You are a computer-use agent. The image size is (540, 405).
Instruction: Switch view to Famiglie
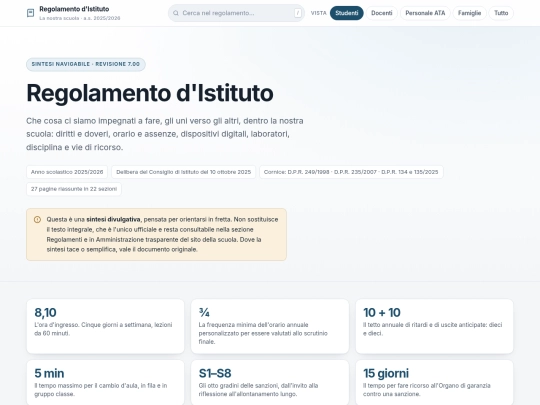pyautogui.click(x=469, y=13)
